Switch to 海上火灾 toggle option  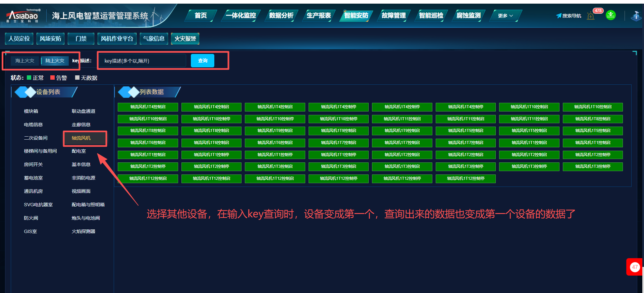[25, 61]
